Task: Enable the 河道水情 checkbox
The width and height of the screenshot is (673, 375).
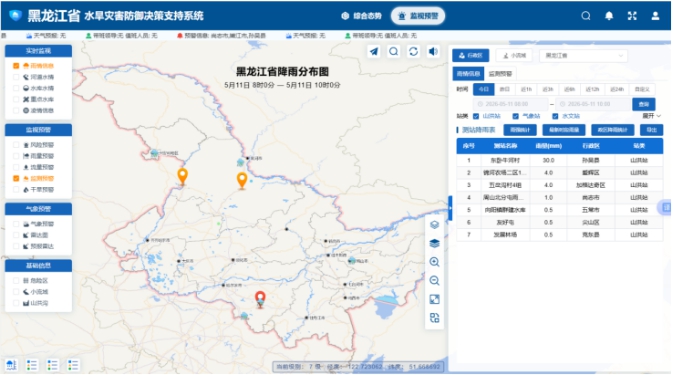Action: (16, 77)
